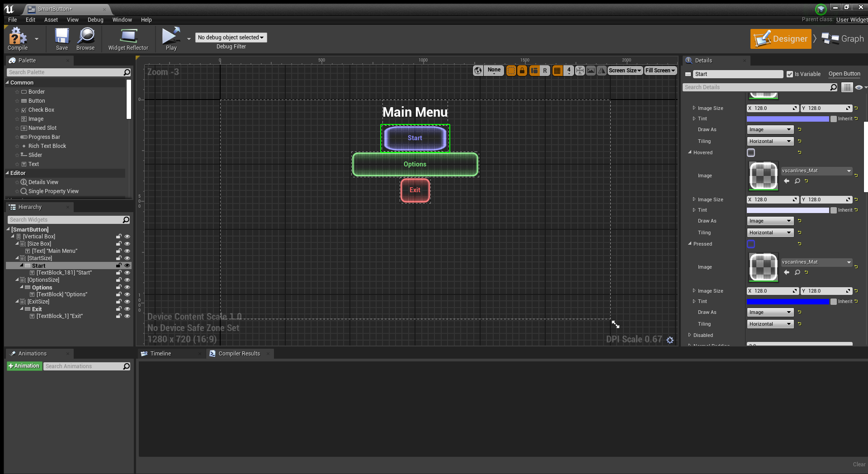This screenshot has width=868, height=474.
Task: Switch to Graph mode
Action: coord(843,39)
